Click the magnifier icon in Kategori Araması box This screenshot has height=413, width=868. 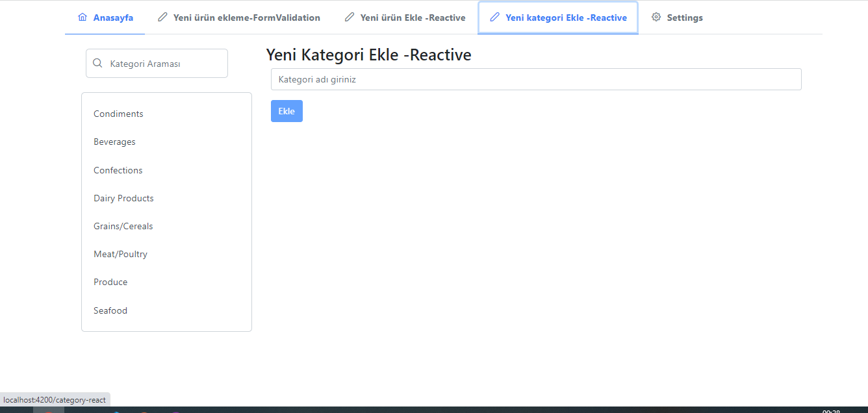pyautogui.click(x=97, y=62)
